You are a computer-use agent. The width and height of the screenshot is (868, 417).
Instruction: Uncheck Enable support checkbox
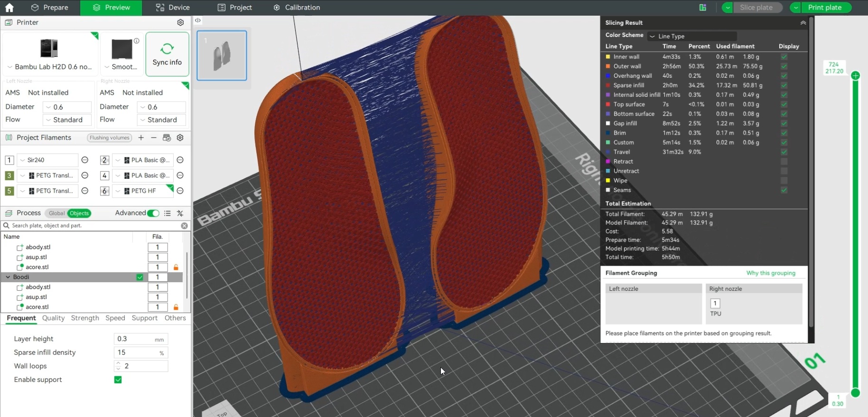tap(118, 380)
